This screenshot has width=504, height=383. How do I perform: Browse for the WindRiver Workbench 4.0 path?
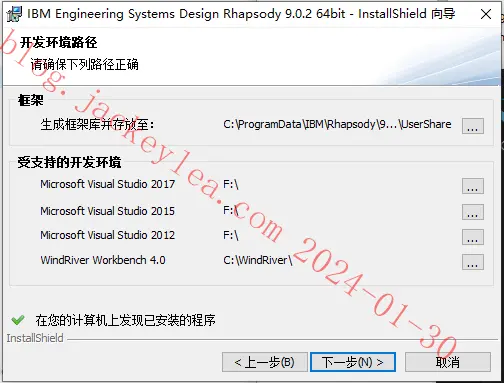473,262
